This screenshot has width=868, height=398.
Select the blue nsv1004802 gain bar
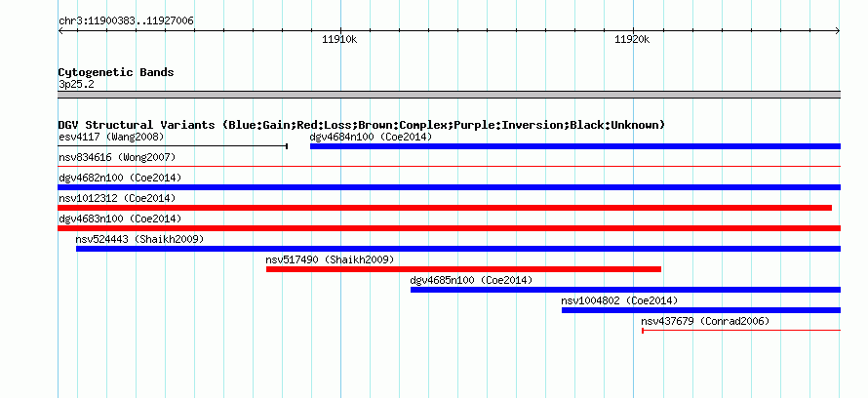pos(701,310)
